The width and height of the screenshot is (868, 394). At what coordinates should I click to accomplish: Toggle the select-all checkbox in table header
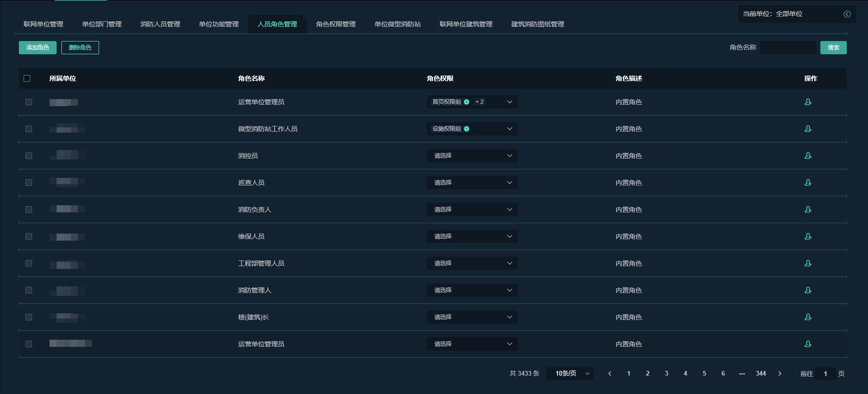click(27, 78)
